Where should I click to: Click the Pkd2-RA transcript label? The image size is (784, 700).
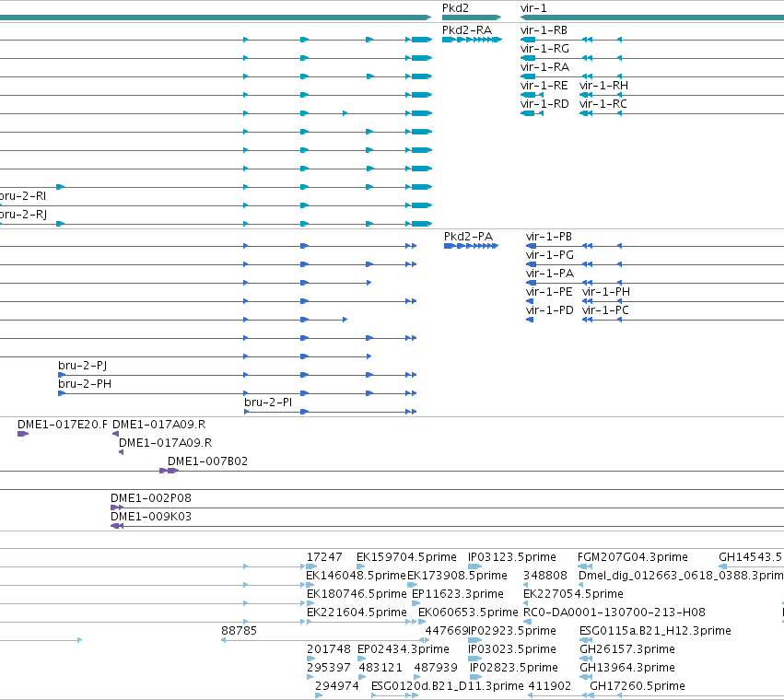pos(467,30)
